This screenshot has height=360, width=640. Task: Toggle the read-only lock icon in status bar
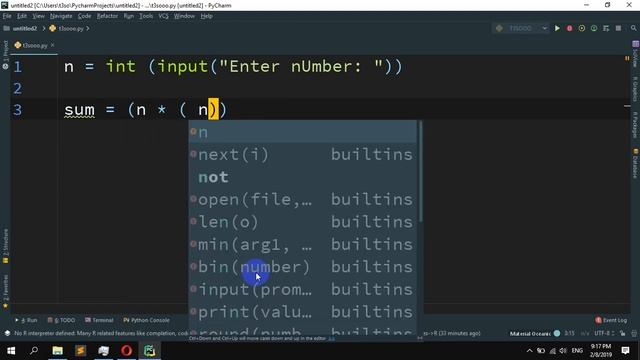click(622, 333)
